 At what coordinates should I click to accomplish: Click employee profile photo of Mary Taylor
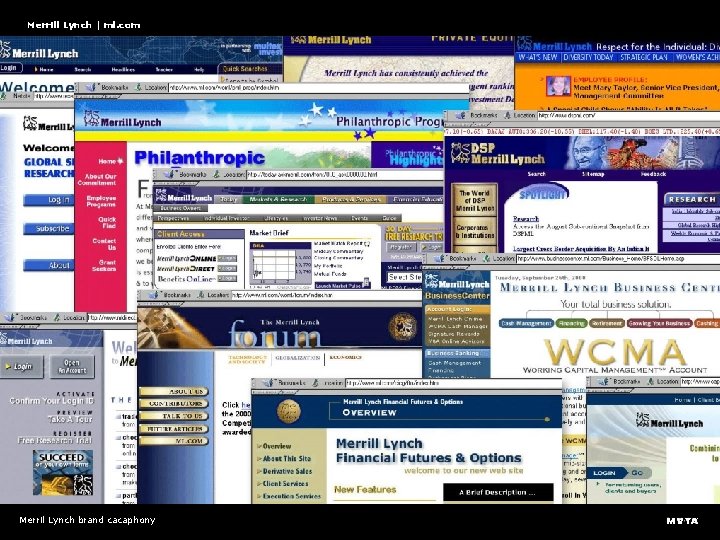[558, 86]
